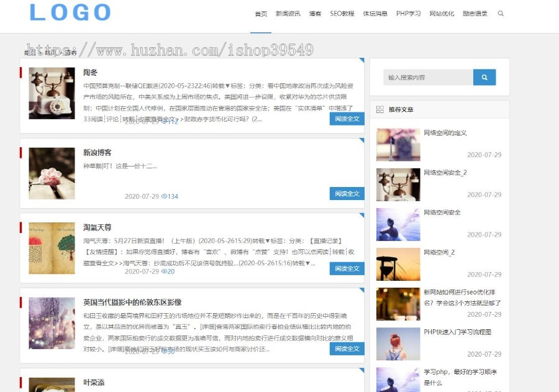Image resolution: width=559 pixels, height=392 pixels.
Task: Click the eye view-count icon next to 20
Action: click(x=165, y=271)
